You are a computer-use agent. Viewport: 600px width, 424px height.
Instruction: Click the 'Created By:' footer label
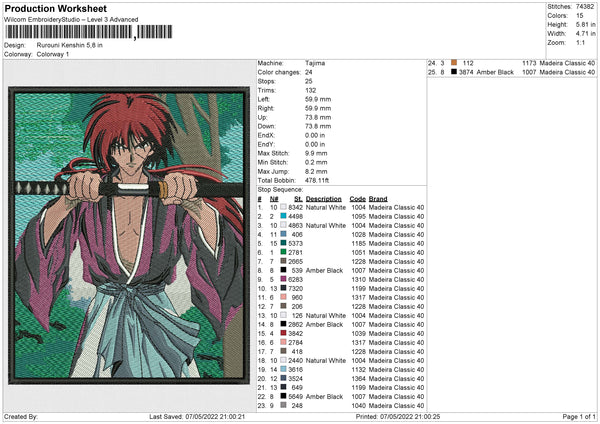[x=21, y=416]
